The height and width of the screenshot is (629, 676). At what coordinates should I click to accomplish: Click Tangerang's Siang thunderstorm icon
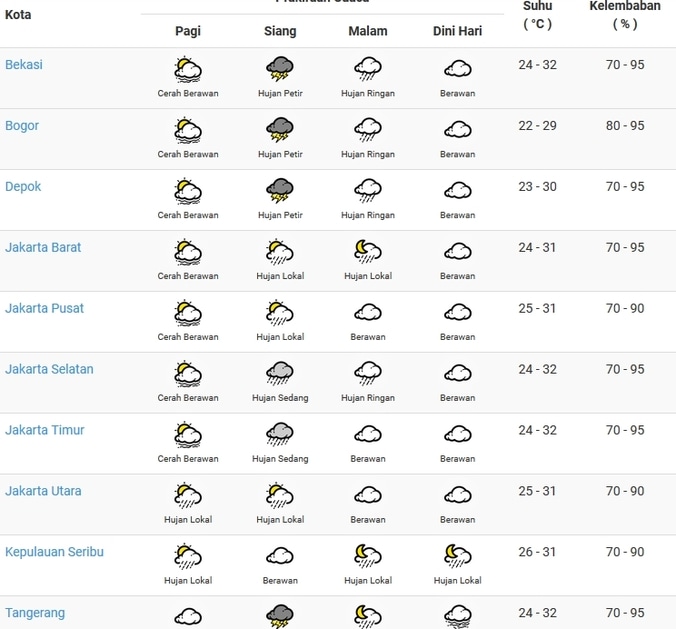point(280,615)
